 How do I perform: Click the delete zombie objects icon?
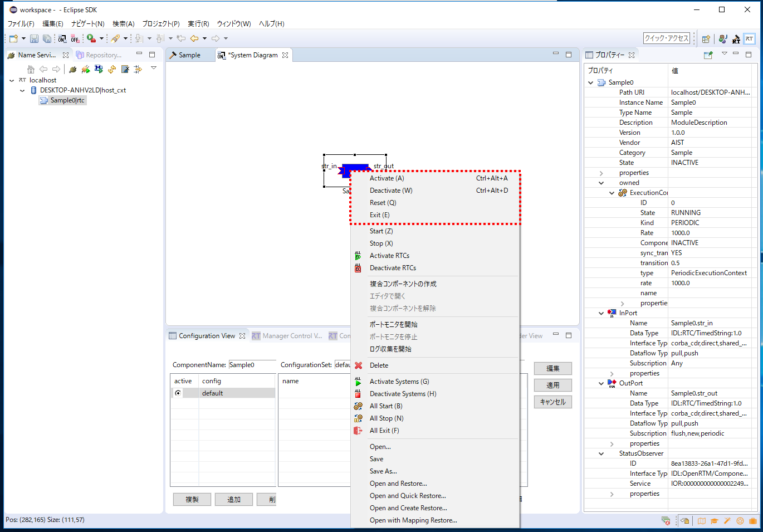125,69
